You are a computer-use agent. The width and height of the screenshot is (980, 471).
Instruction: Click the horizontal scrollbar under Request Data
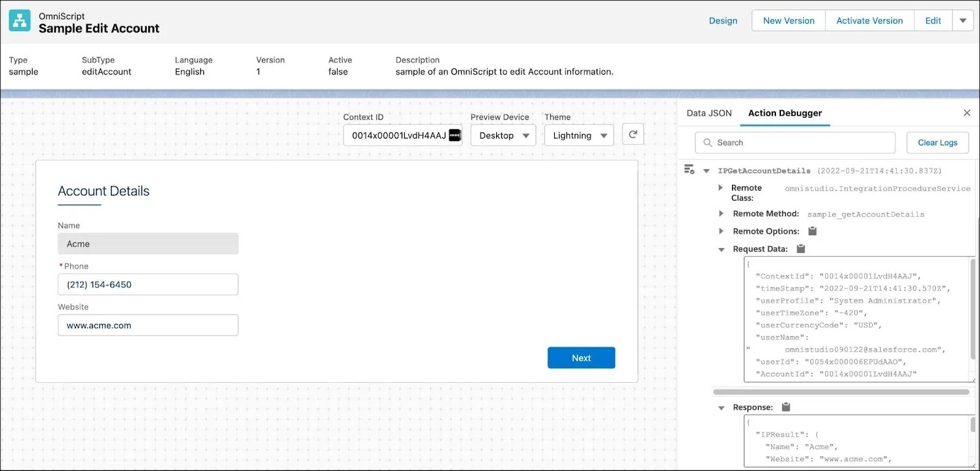[x=840, y=392]
